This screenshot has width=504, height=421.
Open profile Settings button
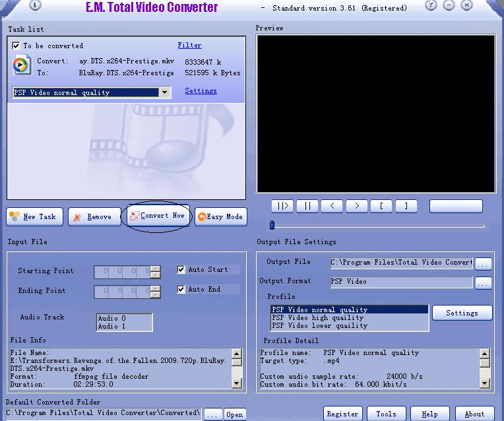click(x=462, y=313)
